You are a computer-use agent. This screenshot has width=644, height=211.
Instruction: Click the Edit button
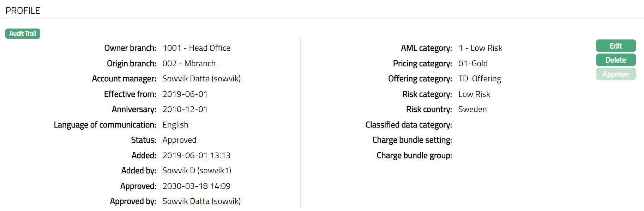coord(615,46)
